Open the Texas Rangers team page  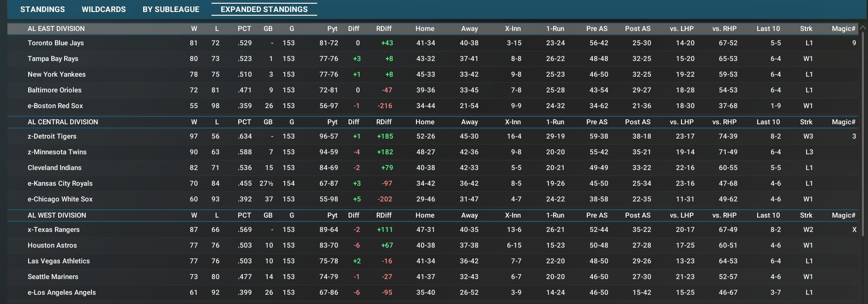click(54, 230)
